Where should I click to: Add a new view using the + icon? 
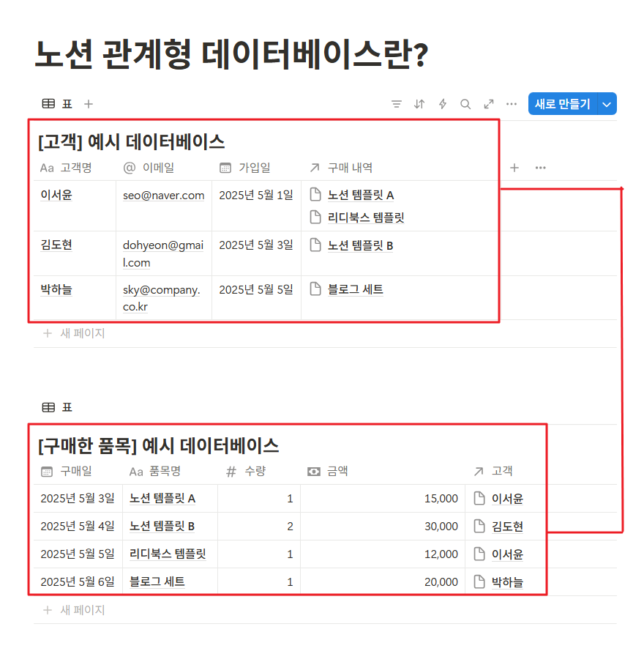coord(88,103)
